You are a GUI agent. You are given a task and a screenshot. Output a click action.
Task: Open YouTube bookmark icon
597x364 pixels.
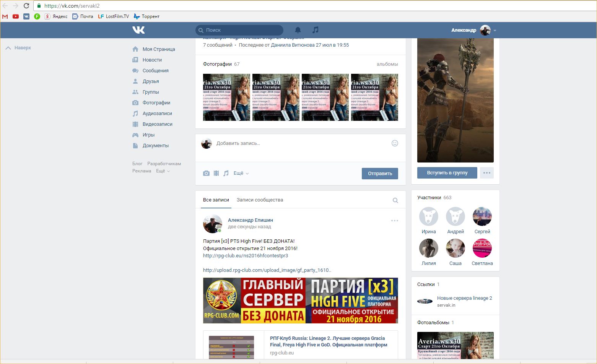16,16
